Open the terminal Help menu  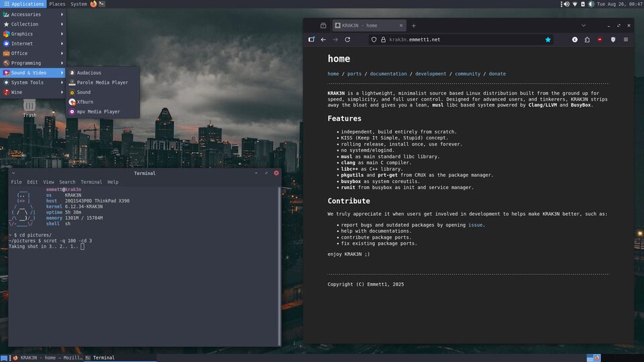tap(113, 182)
